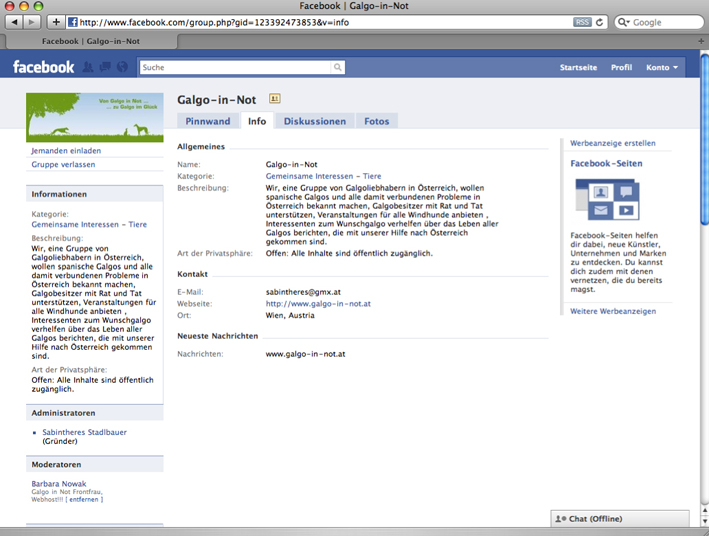Open the Diskussionen tab
Image resolution: width=709 pixels, height=536 pixels.
tap(315, 121)
